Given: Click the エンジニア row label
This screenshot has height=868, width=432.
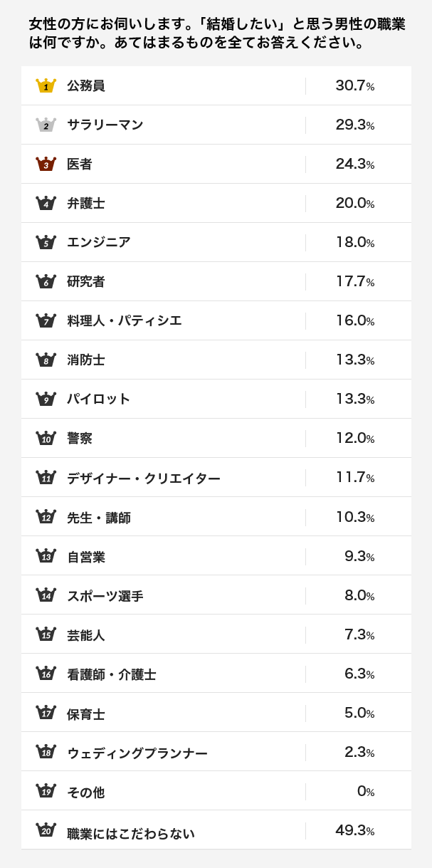Looking at the screenshot, I should 99,243.
